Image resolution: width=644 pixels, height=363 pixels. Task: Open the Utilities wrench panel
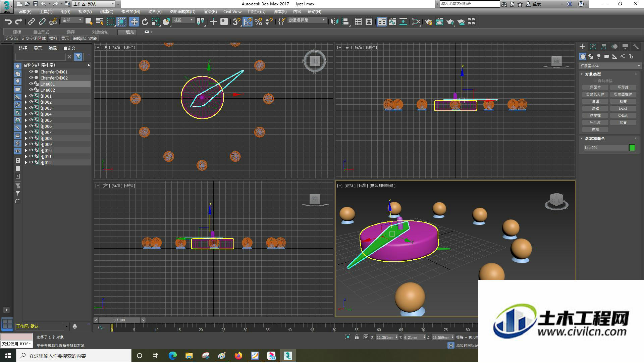click(636, 47)
